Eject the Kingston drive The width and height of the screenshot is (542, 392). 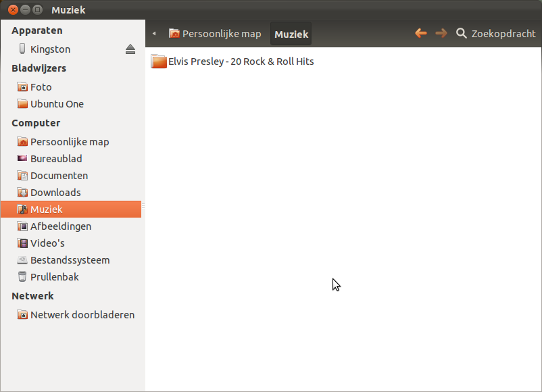pos(130,49)
